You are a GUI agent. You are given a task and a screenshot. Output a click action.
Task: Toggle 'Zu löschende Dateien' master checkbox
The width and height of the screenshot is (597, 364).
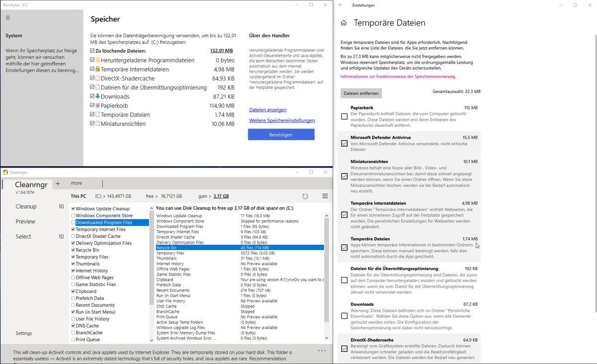[x=92, y=51]
